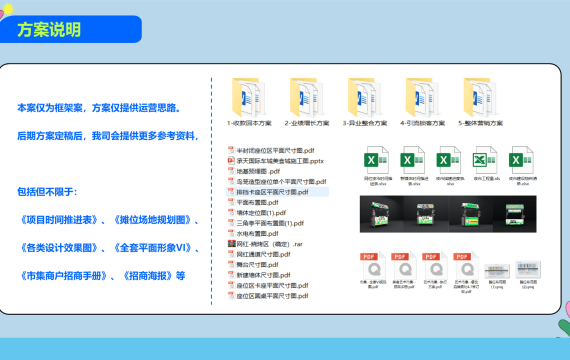This screenshot has height=360, width=570.
Task: Click the text 《招商海报》
Action: [147, 276]
